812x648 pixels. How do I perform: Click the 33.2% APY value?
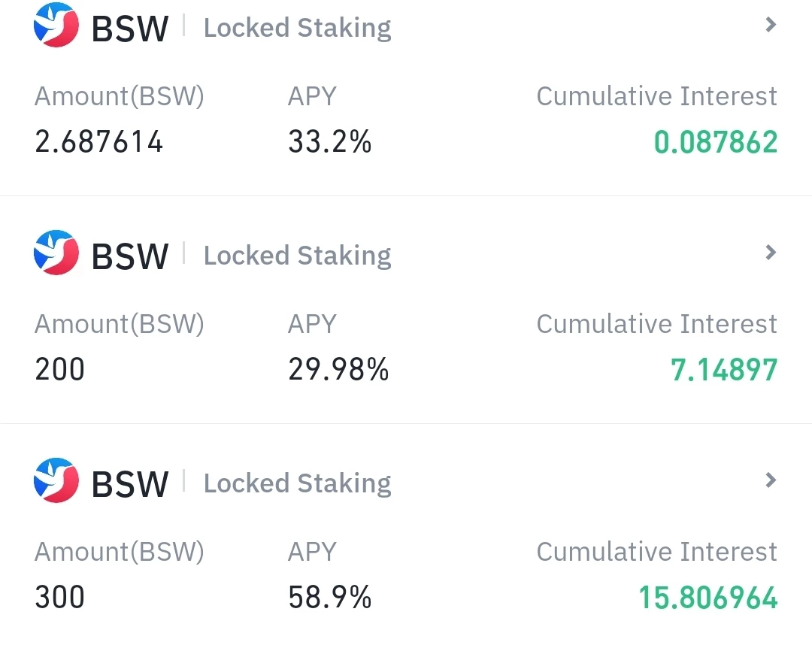tap(330, 141)
